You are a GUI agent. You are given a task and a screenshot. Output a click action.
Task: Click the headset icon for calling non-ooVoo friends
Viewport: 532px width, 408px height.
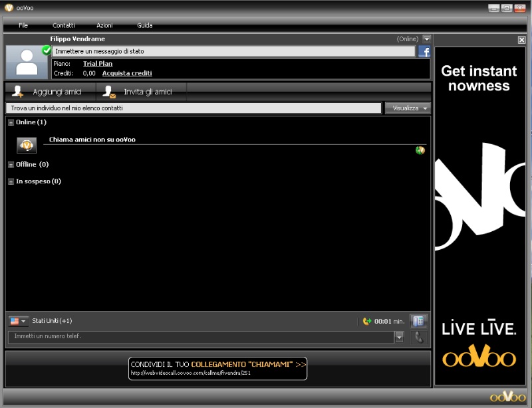tap(27, 145)
